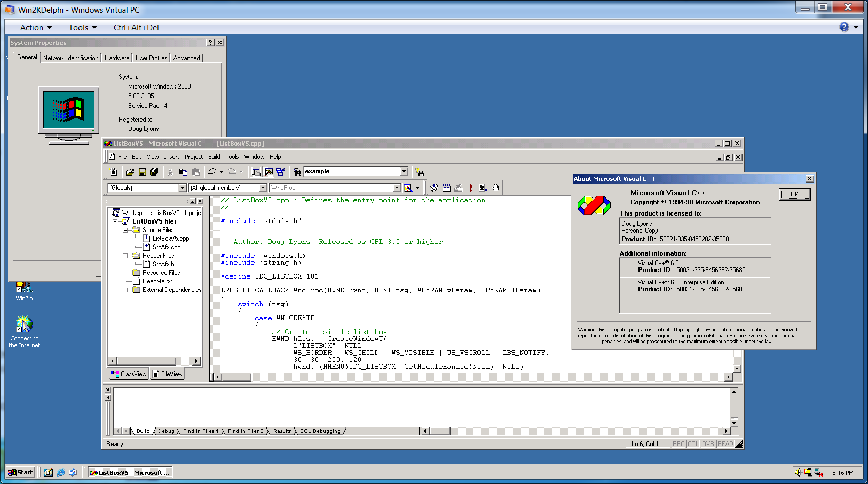Collapse the Source Files folder
Viewport: 868px width, 484px height.
tap(125, 230)
